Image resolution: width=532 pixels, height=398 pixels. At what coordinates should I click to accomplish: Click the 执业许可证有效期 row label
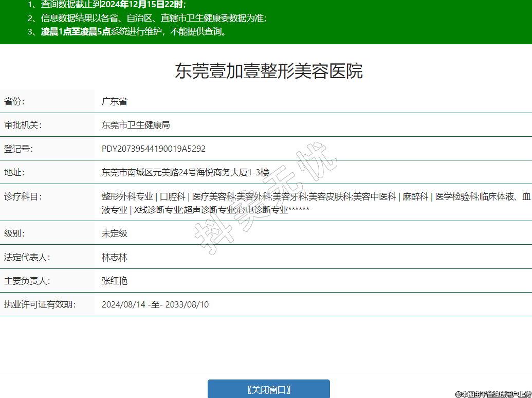click(40, 304)
